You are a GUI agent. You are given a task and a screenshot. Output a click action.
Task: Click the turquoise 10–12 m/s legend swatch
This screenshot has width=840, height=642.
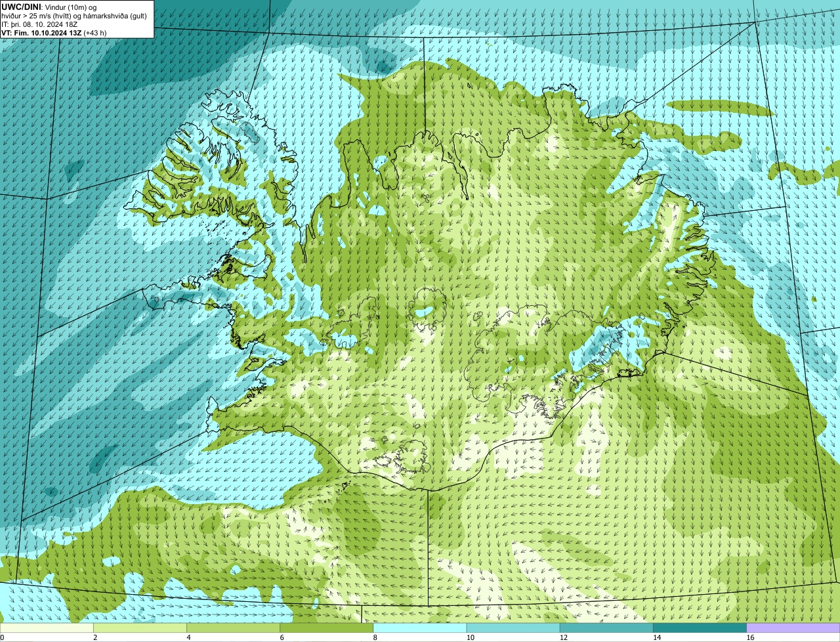514,628
